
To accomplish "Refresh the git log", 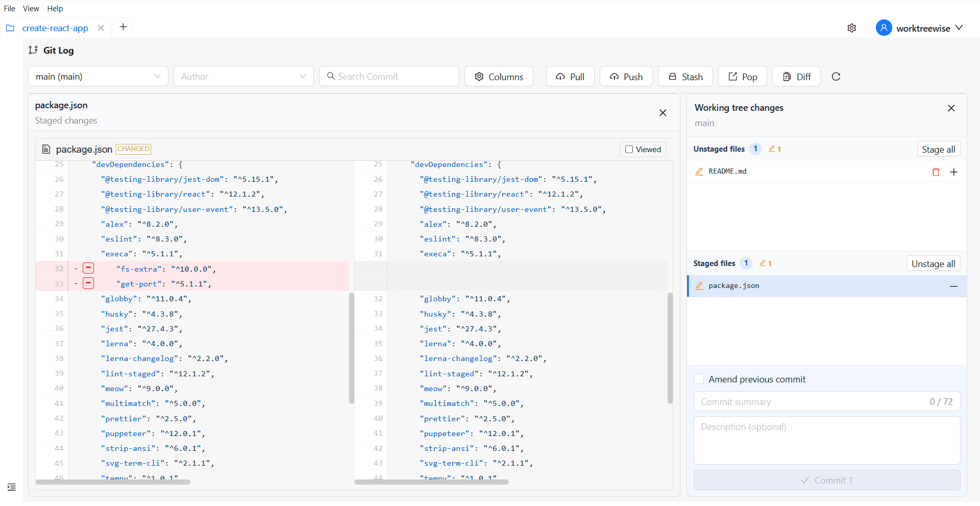I will tap(836, 77).
